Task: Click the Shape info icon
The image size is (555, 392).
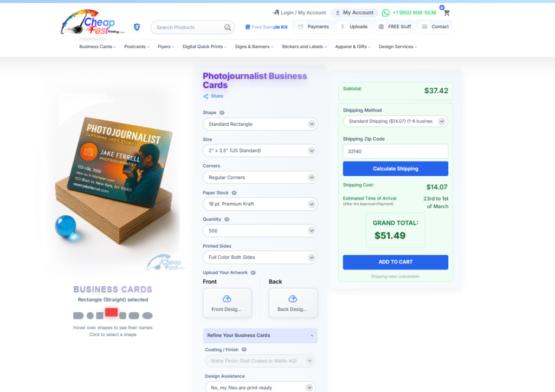Action: click(x=222, y=113)
